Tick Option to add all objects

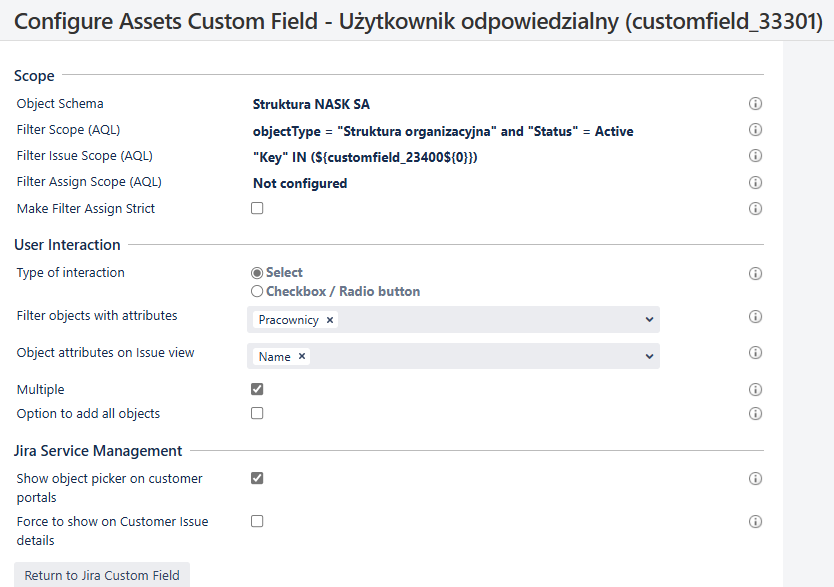pos(257,413)
